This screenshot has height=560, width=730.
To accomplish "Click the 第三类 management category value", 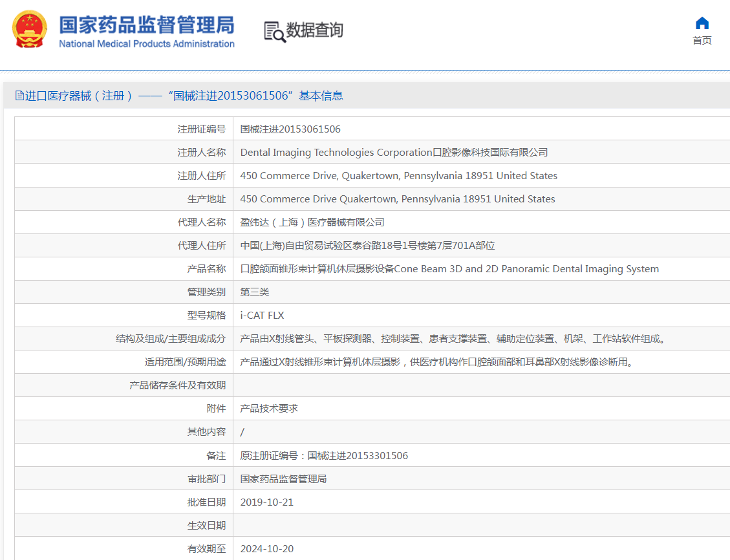I will coord(254,292).
